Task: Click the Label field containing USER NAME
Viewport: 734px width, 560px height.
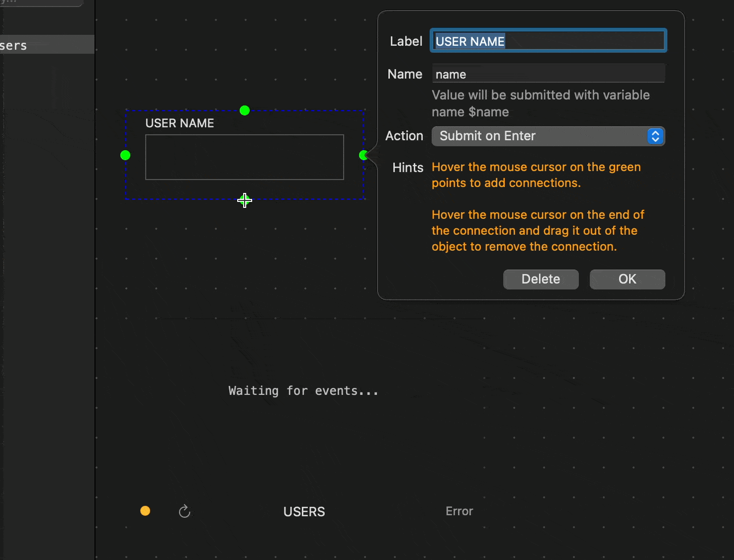Action: click(548, 41)
